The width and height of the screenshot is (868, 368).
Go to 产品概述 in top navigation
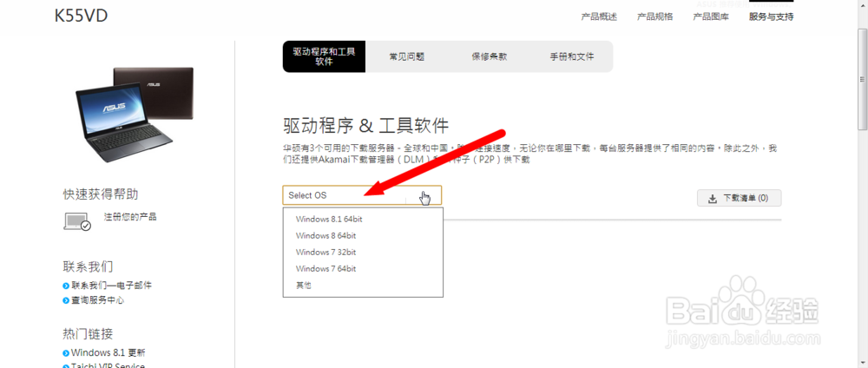pyautogui.click(x=599, y=16)
